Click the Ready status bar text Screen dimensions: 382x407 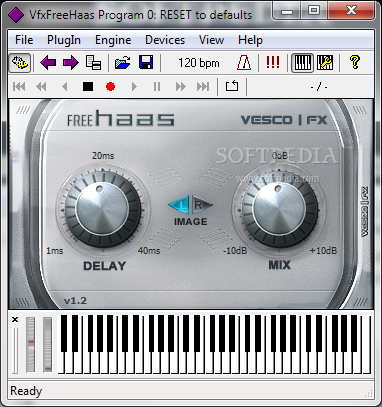pos(26,391)
